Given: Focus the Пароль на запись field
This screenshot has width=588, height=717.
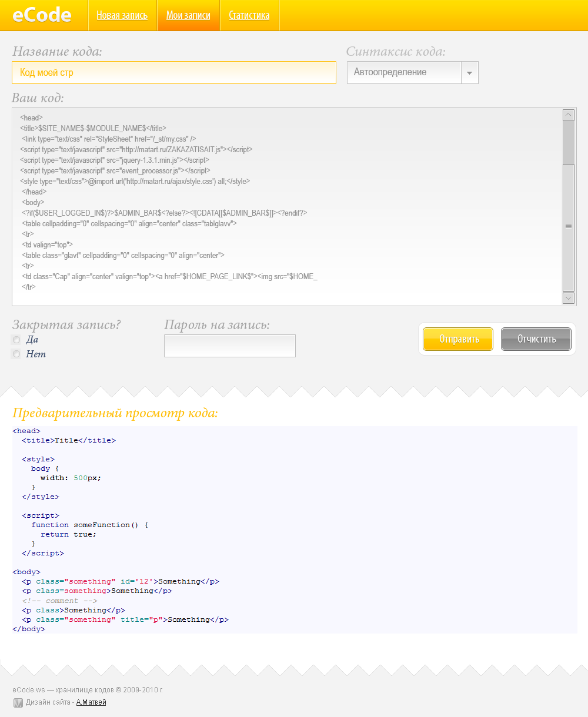Looking at the screenshot, I should pyautogui.click(x=229, y=346).
